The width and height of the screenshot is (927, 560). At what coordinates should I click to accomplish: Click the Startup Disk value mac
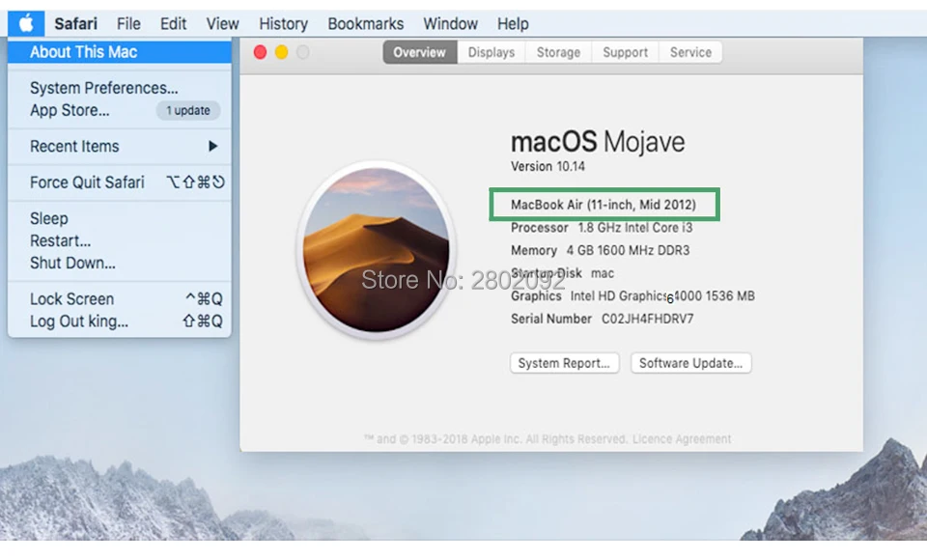pos(603,273)
